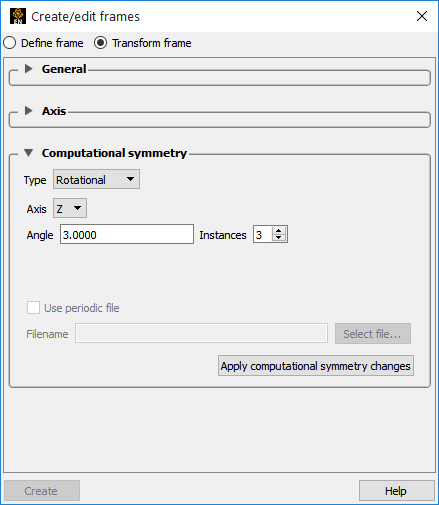Toggle the Use periodic file checkbox
439x505 pixels.
click(33, 308)
